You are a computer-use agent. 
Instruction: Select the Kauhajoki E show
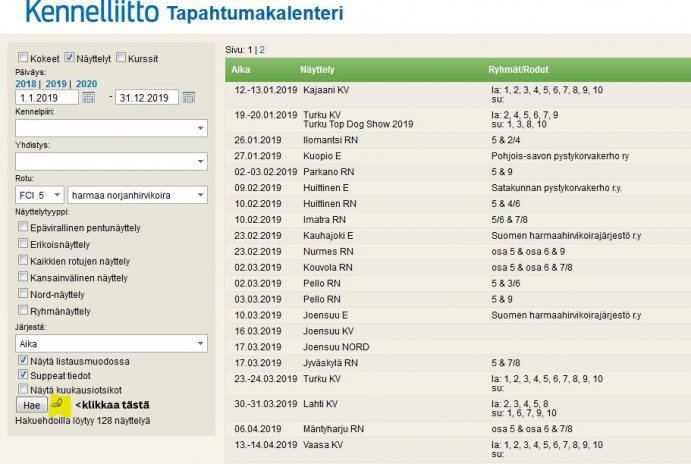(x=328, y=235)
